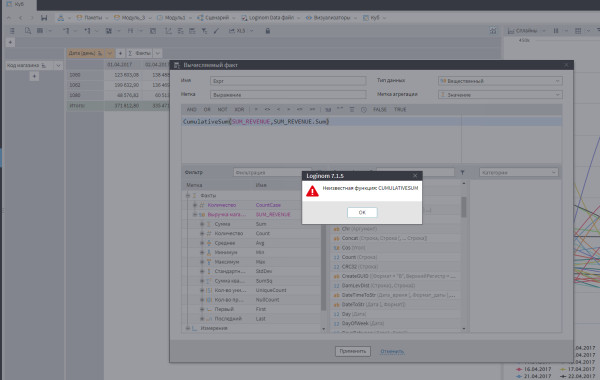Viewport: 600px width, 380px height.
Task: Insert the FALSE constant
Action: (x=380, y=109)
